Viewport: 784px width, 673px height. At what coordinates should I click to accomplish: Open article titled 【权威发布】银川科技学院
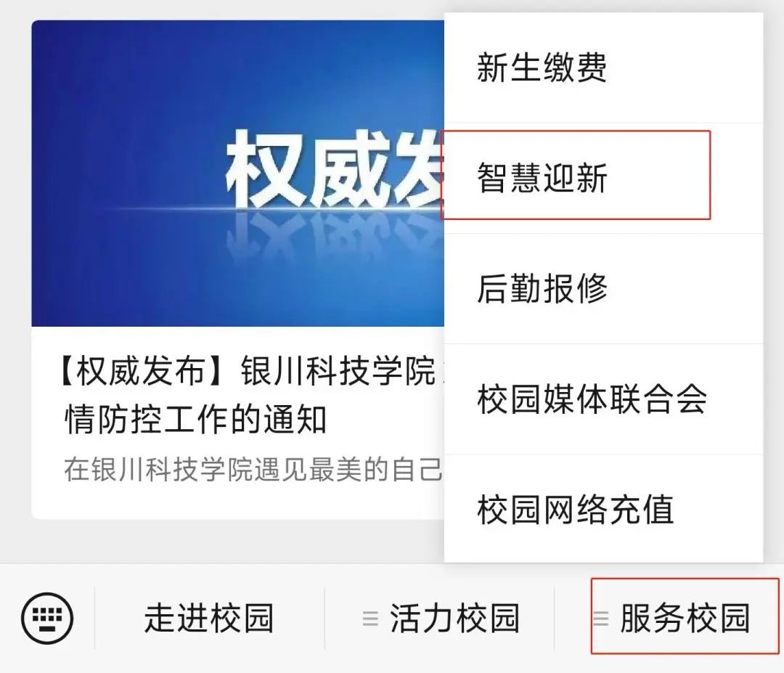(x=248, y=372)
